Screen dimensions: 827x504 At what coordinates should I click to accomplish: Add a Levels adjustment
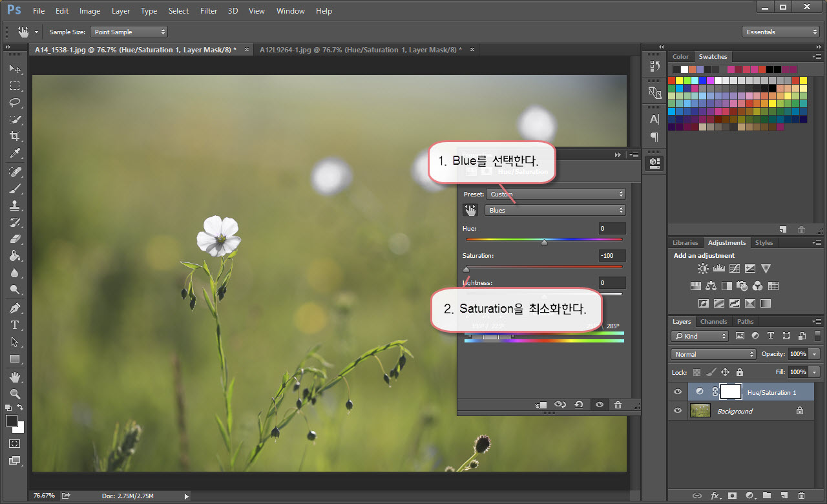(x=718, y=269)
